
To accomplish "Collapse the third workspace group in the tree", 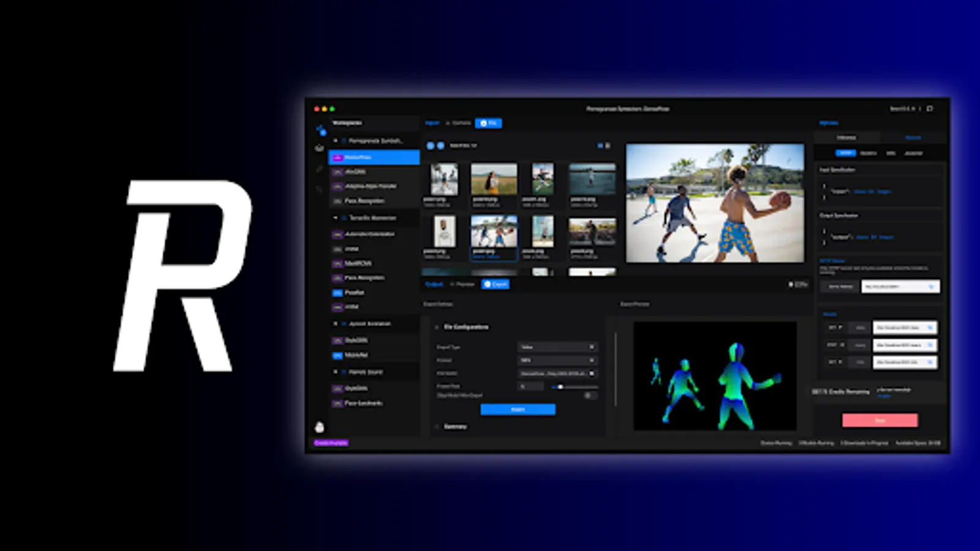I will tap(335, 324).
